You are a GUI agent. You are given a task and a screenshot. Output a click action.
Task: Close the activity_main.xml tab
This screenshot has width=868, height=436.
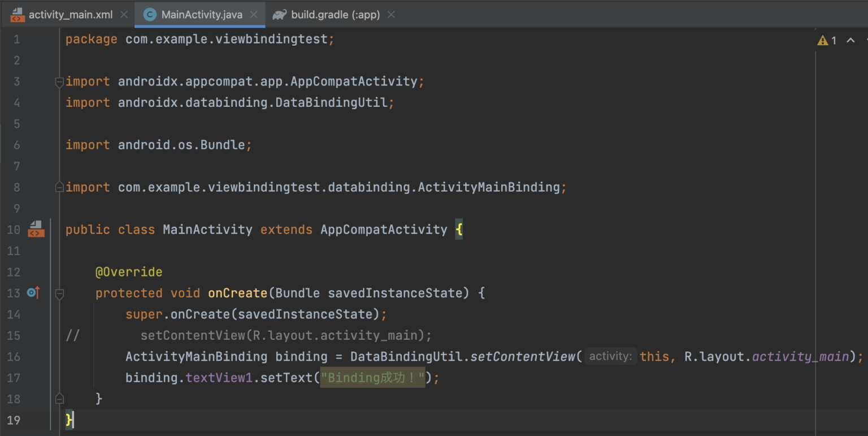point(124,15)
